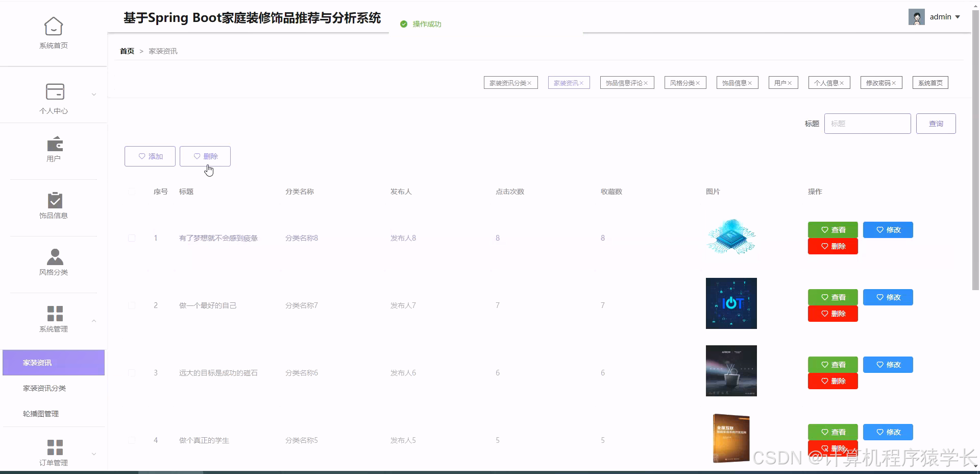Switch to the 饰品信息 tab

click(x=734, y=82)
